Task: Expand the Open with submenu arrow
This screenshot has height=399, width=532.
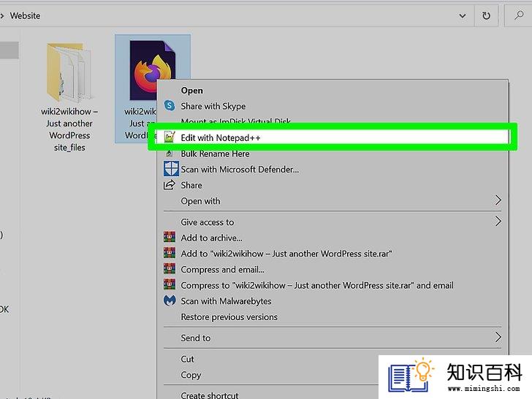Action: point(498,200)
